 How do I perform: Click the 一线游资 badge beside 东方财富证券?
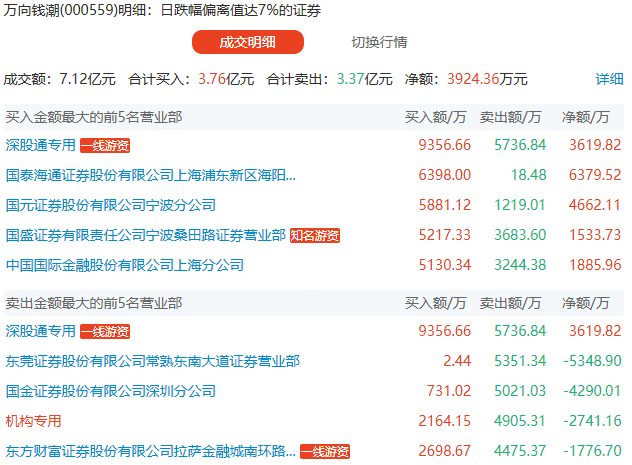[325, 452]
